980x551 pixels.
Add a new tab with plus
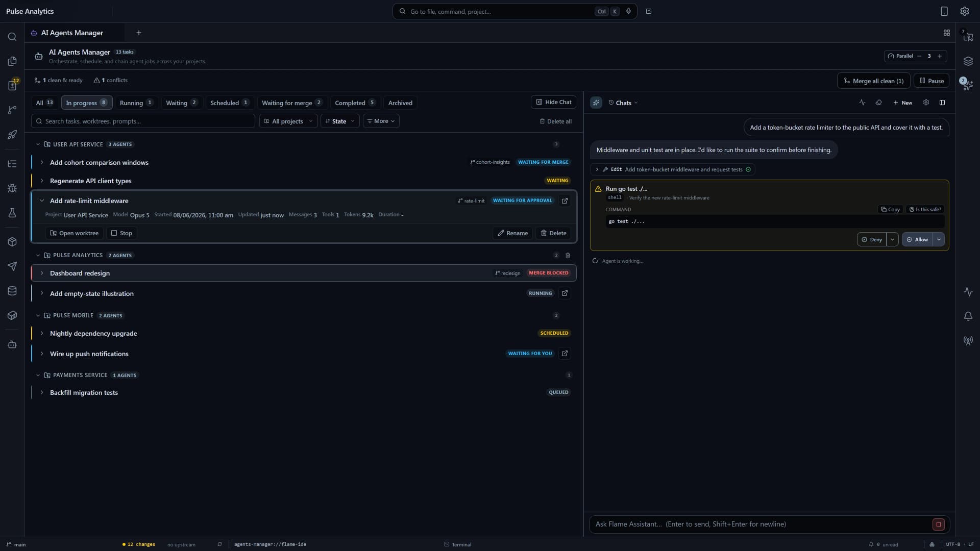139,33
